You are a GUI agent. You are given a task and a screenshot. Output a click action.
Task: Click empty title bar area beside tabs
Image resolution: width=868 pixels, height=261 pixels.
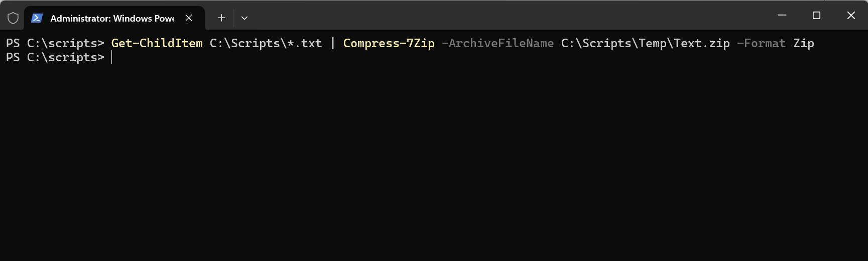click(502, 15)
